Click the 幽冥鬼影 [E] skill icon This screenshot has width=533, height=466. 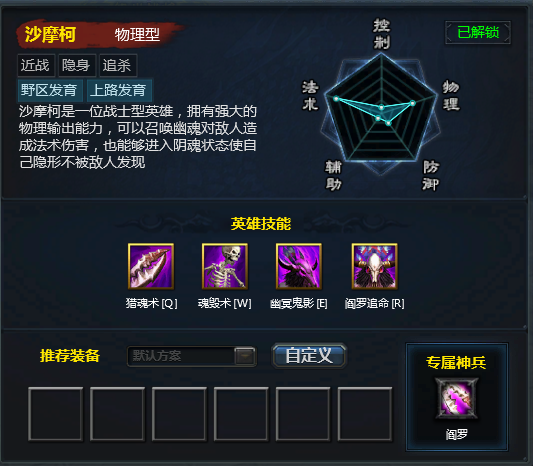point(299,266)
